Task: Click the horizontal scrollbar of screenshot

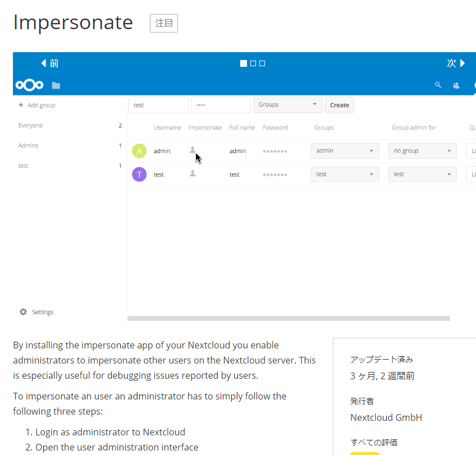Action: point(289,319)
